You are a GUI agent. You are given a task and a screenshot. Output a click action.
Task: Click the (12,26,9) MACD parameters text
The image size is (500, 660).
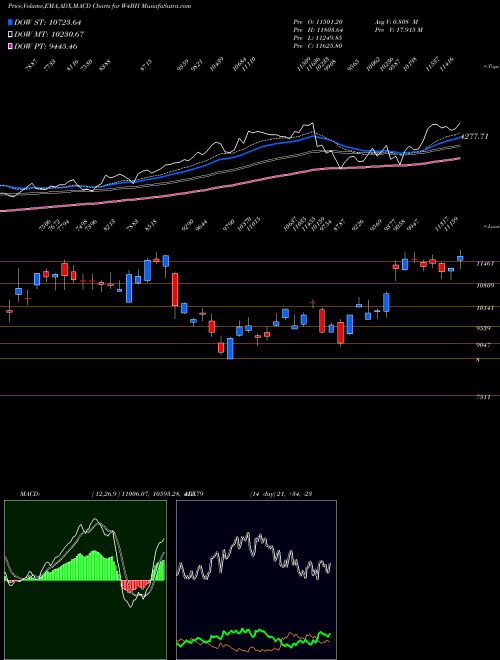pyautogui.click(x=147, y=494)
